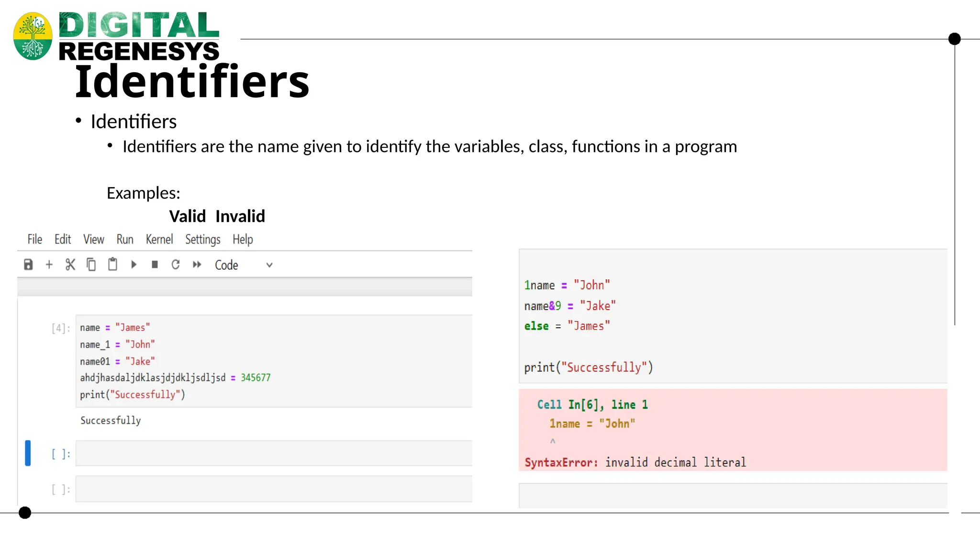Restart the kernel circular arrow icon

176,264
